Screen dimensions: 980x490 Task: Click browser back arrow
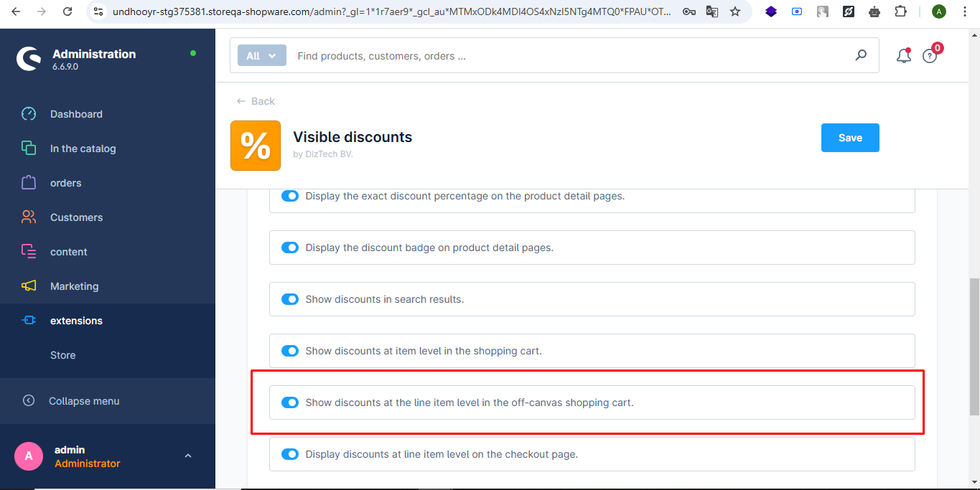tap(16, 11)
